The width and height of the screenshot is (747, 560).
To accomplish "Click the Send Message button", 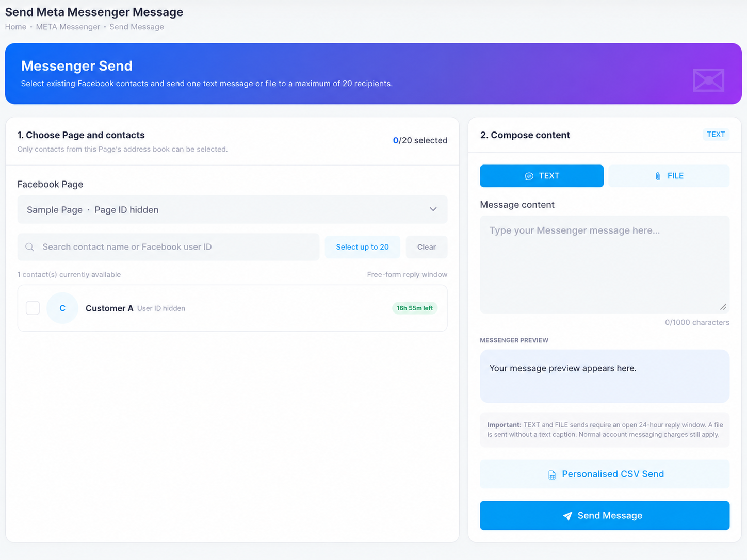I will pyautogui.click(x=605, y=515).
